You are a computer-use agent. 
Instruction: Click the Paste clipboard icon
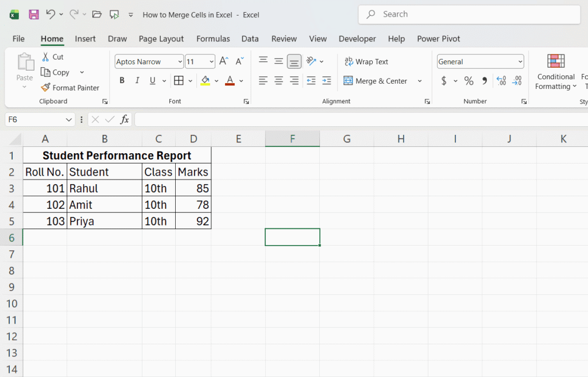click(25, 61)
